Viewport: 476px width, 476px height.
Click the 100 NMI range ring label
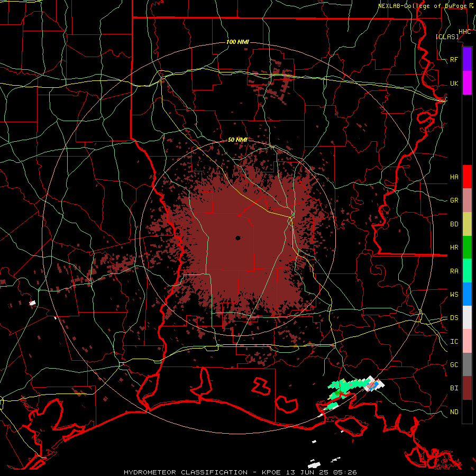pyautogui.click(x=237, y=42)
